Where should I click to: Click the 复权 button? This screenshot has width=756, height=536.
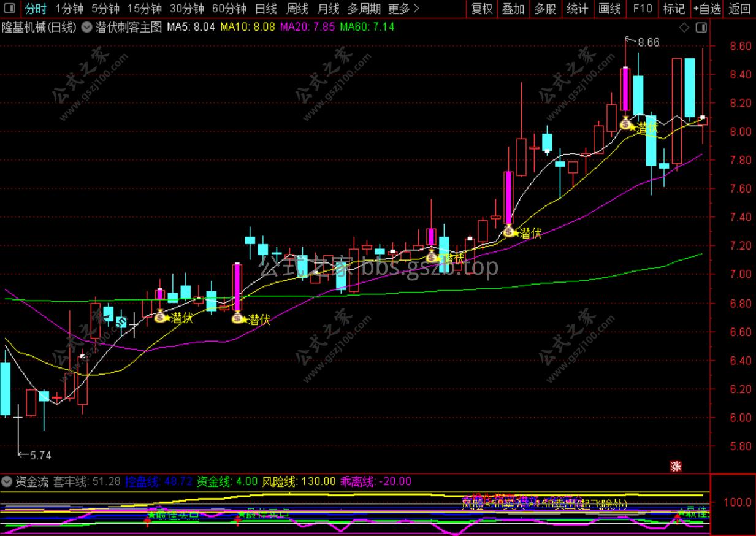point(481,9)
